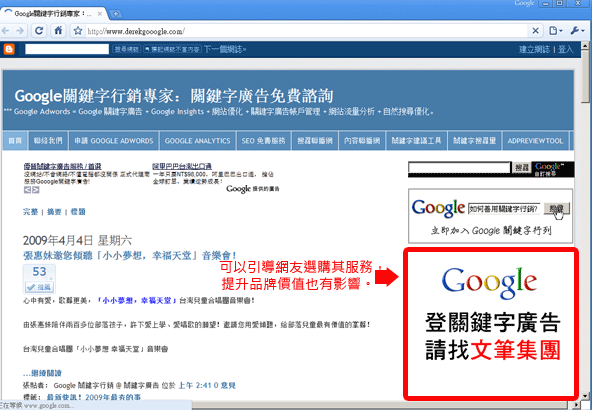Switch to 完整 post view
The image size is (592, 410).
click(x=30, y=212)
